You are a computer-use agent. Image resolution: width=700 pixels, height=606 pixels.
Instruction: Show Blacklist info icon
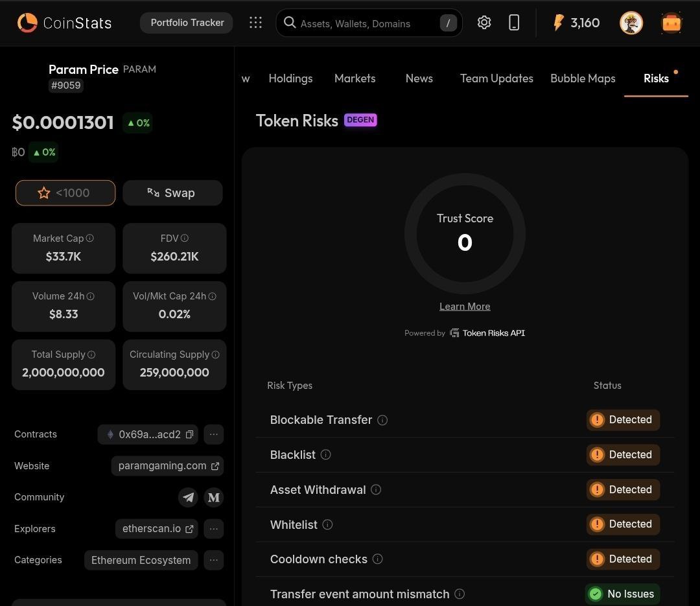coord(326,454)
